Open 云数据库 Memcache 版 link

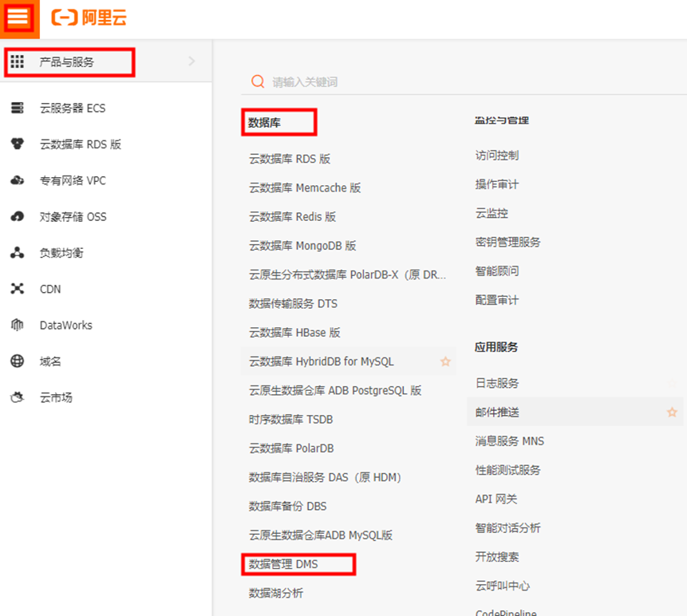click(305, 188)
